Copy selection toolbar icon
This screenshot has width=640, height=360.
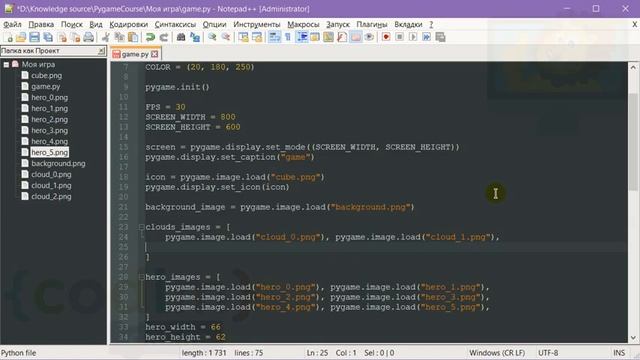point(120,38)
